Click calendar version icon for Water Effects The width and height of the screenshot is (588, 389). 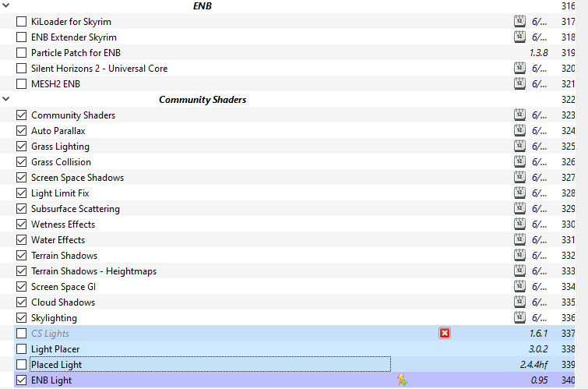click(x=519, y=239)
